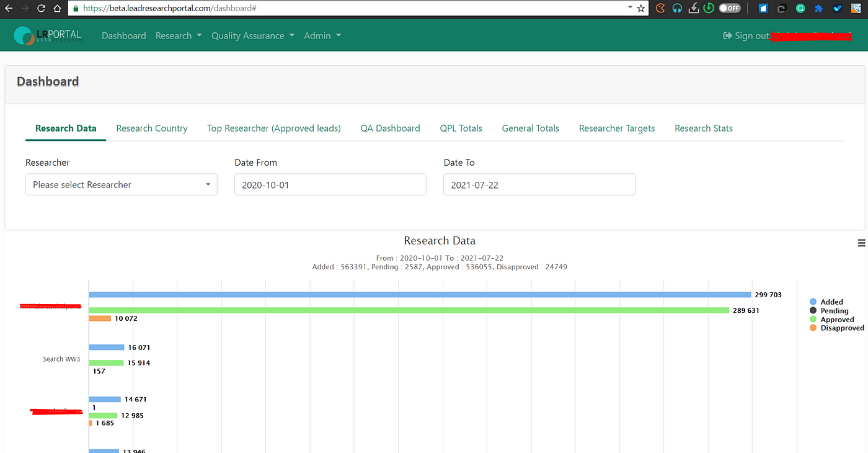Expand the Admin nav dropdown
This screenshot has height=453, width=868.
(322, 35)
